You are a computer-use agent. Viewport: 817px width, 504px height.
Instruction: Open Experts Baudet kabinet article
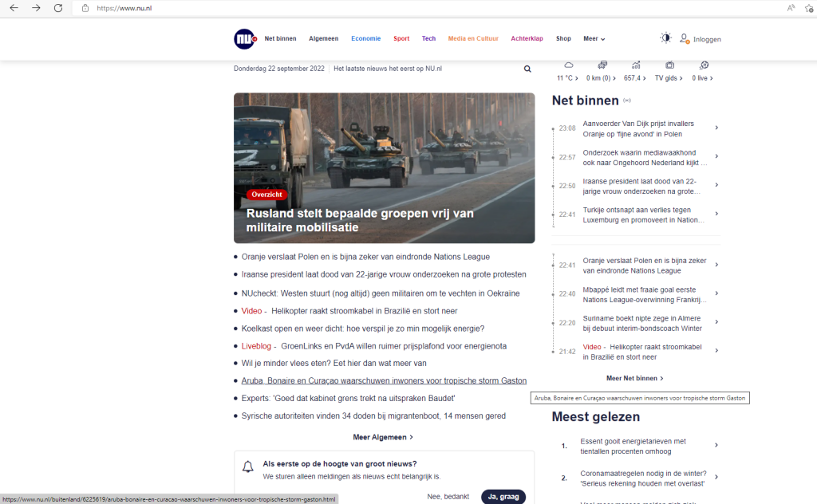(348, 398)
